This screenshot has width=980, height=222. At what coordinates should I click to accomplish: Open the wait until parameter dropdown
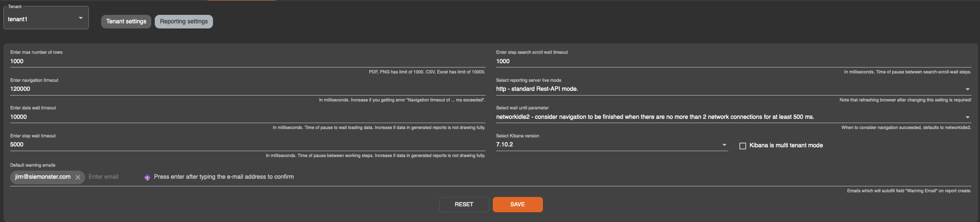(x=967, y=117)
